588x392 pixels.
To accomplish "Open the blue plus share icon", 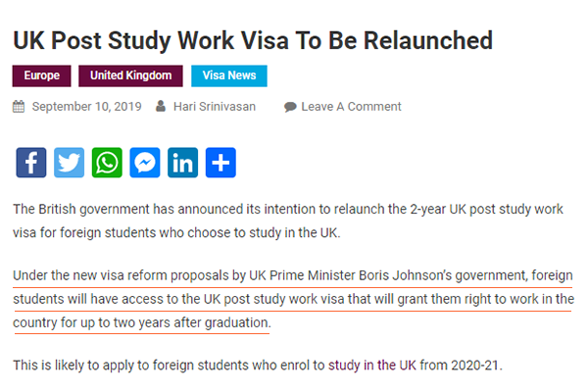I will click(x=220, y=162).
